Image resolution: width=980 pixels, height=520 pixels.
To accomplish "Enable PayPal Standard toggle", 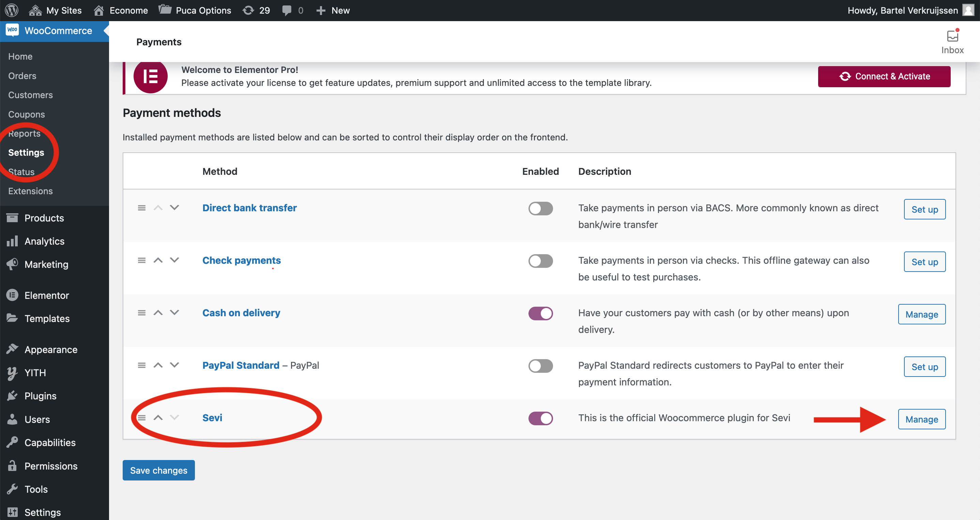I will 540,366.
